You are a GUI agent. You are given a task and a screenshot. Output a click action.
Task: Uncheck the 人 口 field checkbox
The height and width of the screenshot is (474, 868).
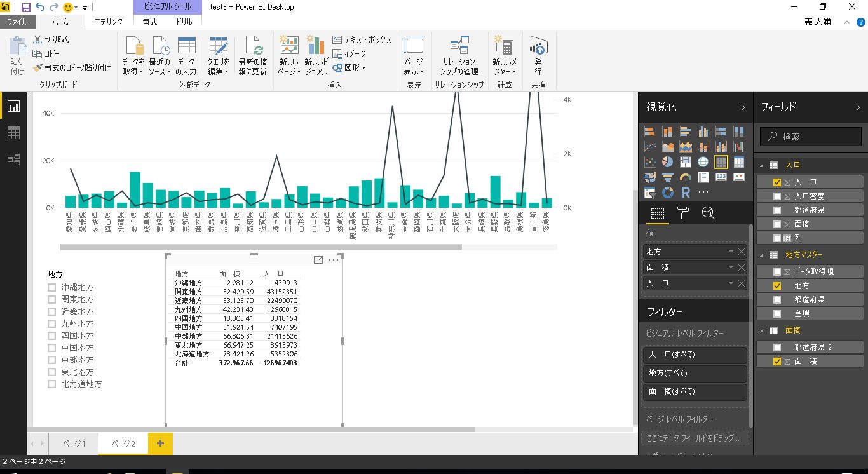tap(777, 182)
